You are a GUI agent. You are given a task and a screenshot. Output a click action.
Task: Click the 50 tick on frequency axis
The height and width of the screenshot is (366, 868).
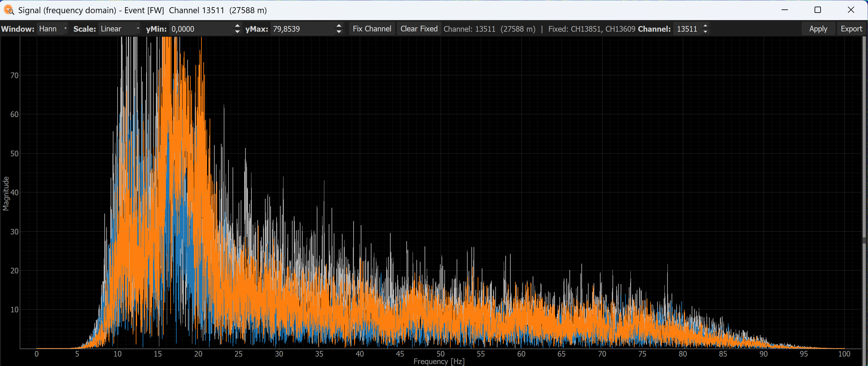coord(440,354)
